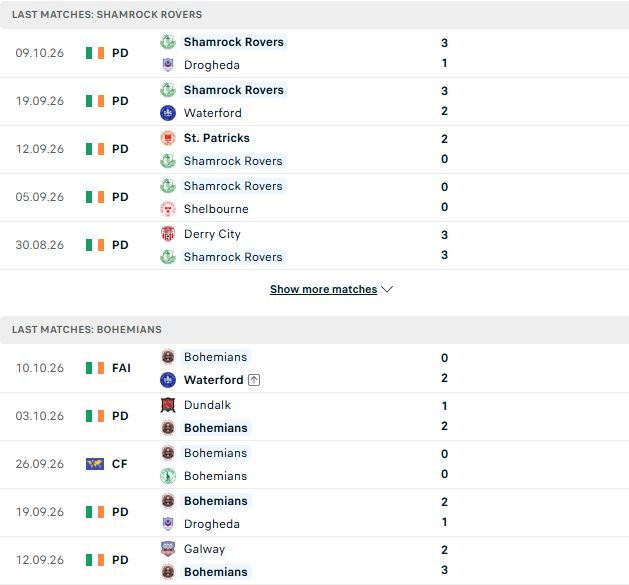Click the advancing arrow icon beside Waterford

coord(254,380)
